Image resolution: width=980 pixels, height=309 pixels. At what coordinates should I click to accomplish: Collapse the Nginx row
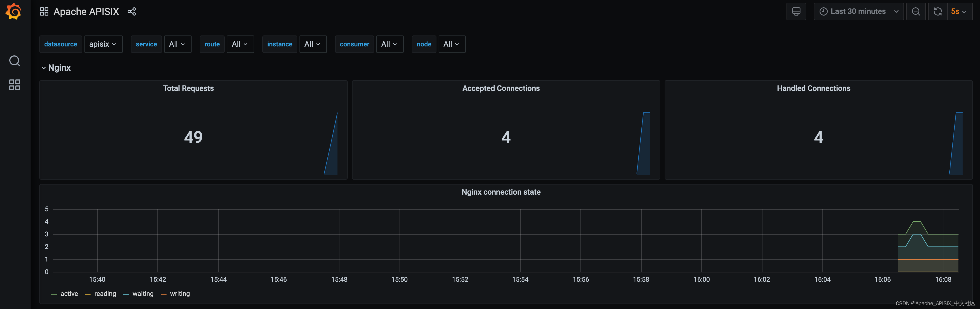56,68
